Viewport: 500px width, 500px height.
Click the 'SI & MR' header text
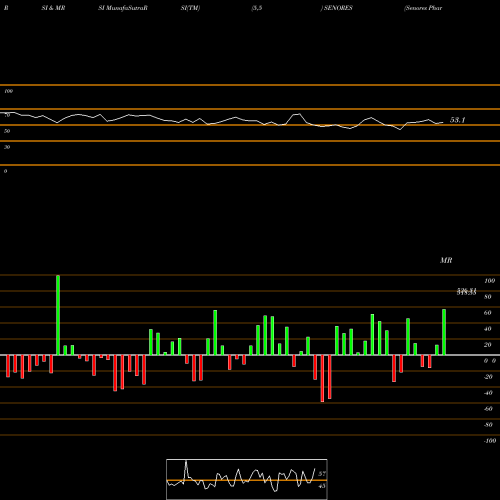click(x=53, y=8)
